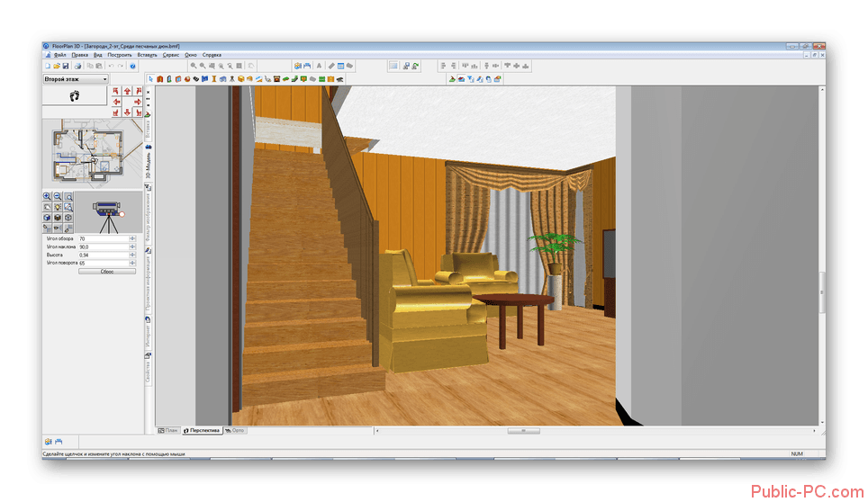Select the fireplace tool icon
The height and width of the screenshot is (502, 868).
click(x=276, y=79)
